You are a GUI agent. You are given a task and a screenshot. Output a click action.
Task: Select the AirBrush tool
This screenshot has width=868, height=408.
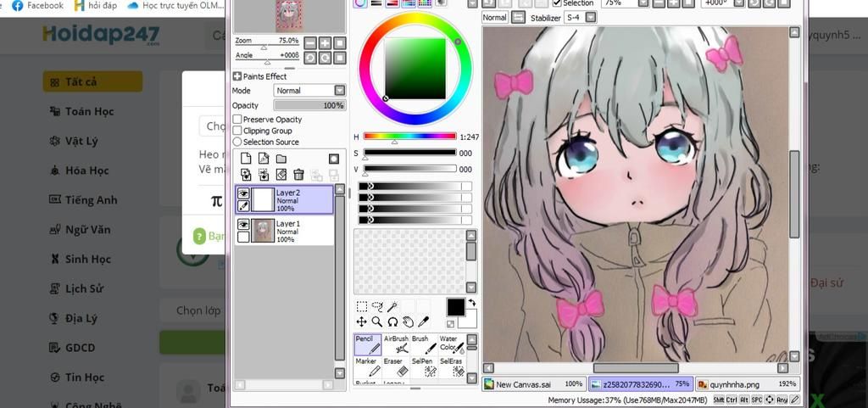coord(396,344)
